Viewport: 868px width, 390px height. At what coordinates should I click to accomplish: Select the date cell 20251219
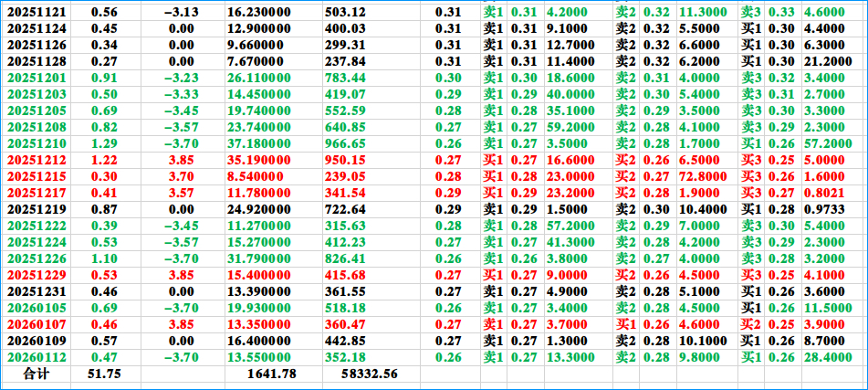tap(37, 210)
